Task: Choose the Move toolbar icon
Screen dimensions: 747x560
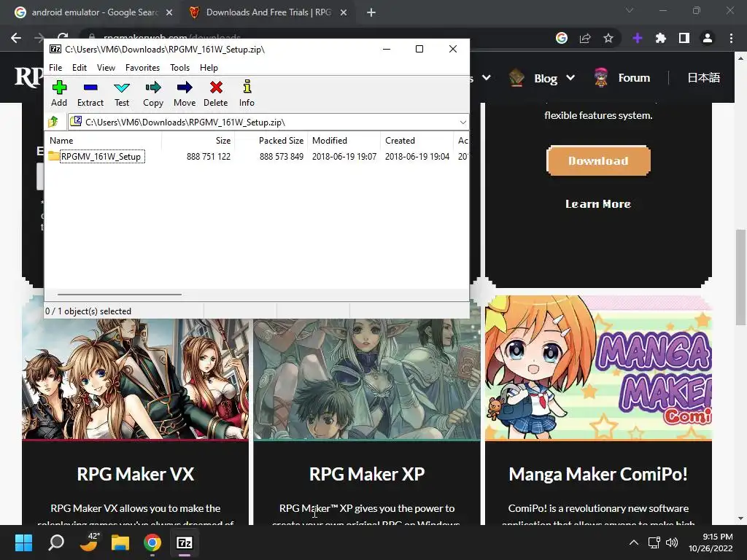Action: point(185,93)
